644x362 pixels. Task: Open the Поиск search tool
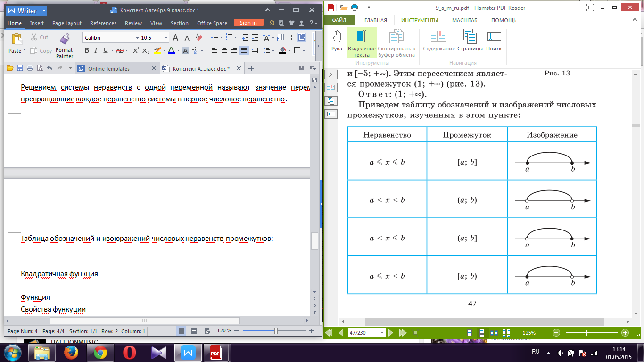(494, 41)
